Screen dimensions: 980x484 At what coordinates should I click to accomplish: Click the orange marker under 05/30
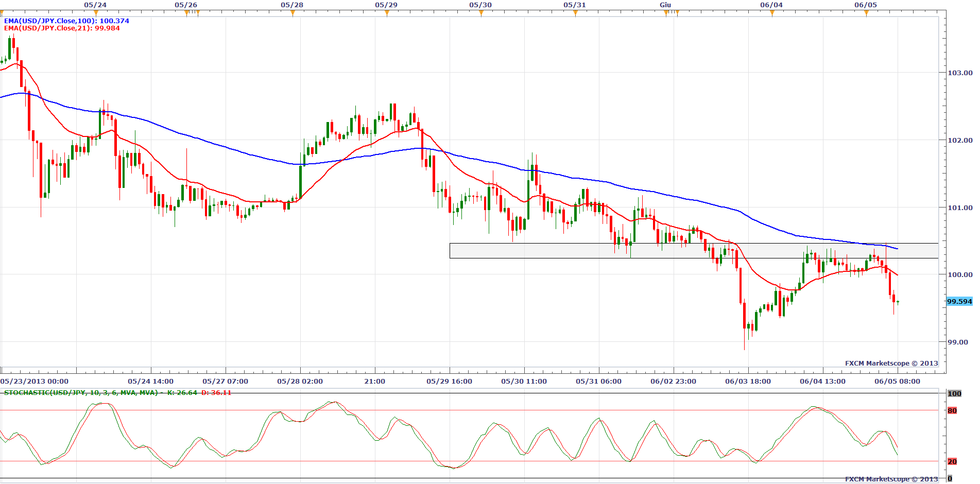481,13
